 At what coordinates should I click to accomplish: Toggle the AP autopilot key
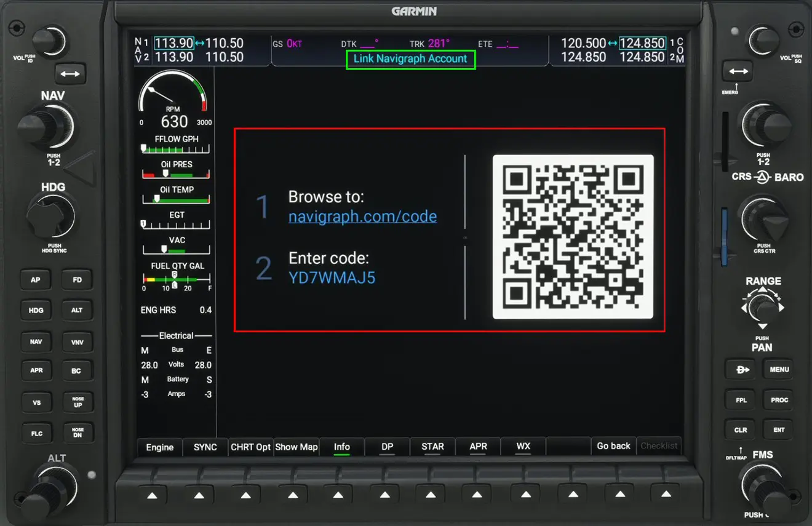pos(36,280)
